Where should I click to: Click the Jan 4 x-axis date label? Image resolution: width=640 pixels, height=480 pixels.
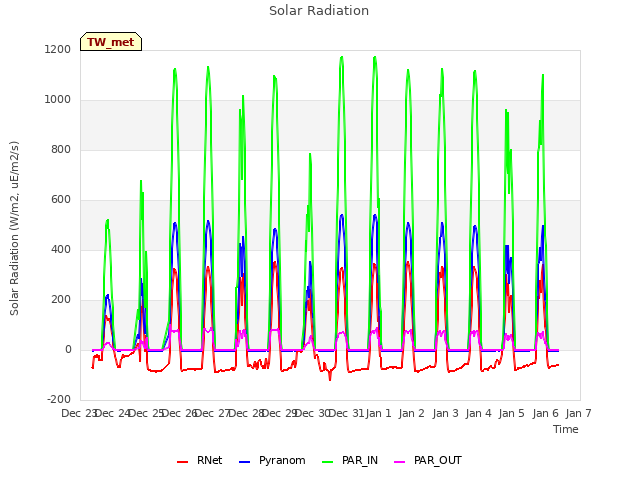[x=478, y=413]
